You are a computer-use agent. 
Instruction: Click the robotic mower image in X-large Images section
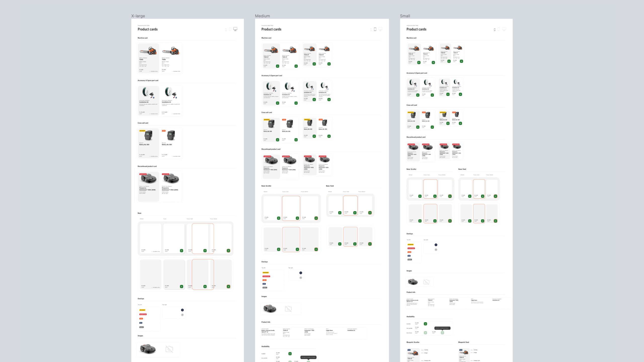point(148,349)
